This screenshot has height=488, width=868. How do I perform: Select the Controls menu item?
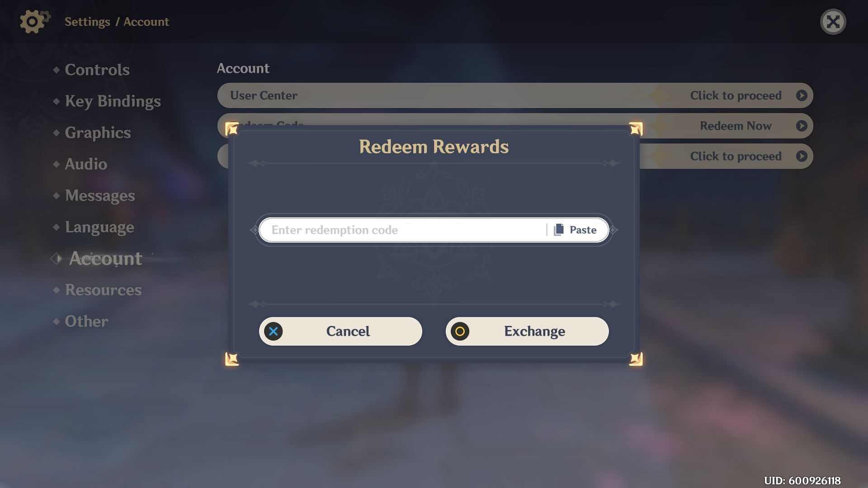click(x=97, y=70)
